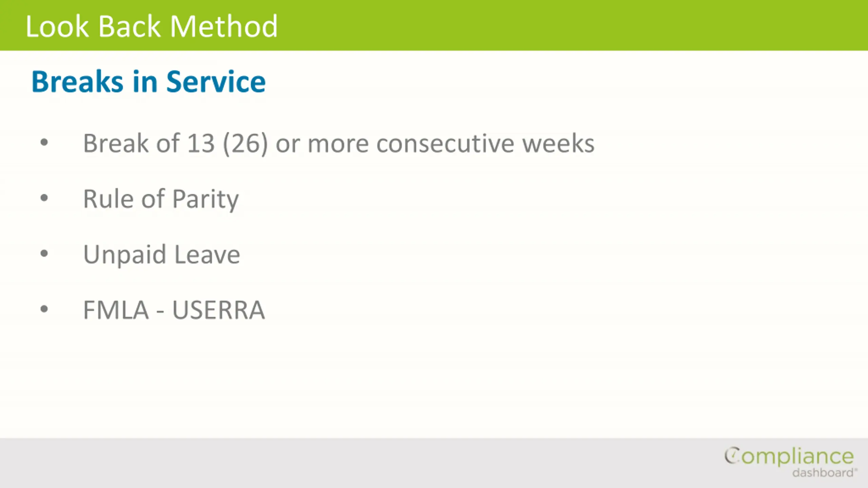The image size is (868, 488).
Task: Select the Unpaid Leave bullet text
Action: pos(162,254)
